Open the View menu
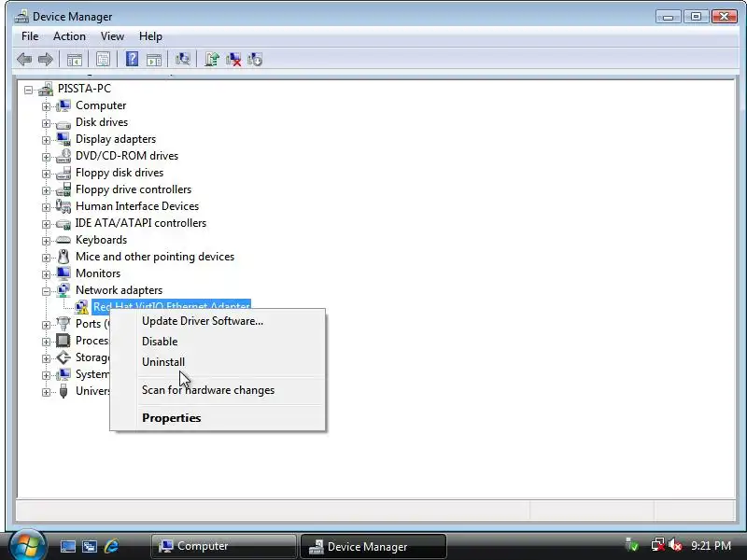This screenshot has height=560, width=747. coord(112,36)
